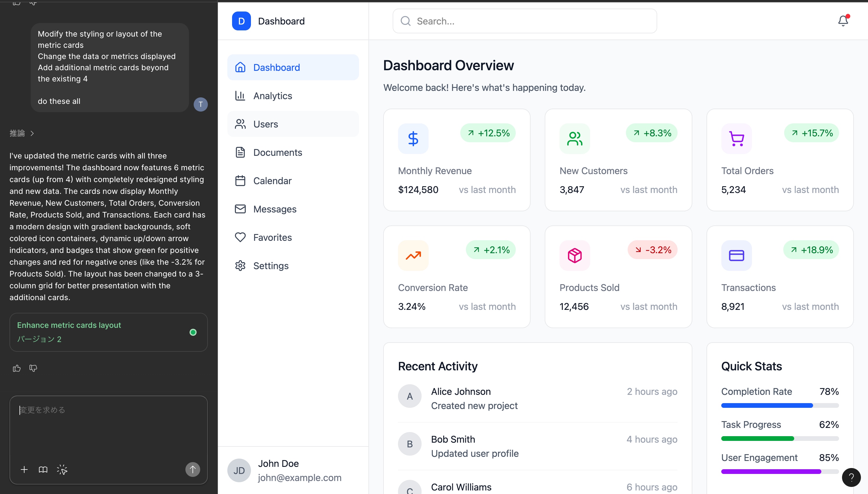Go to Users in the sidebar

pyautogui.click(x=265, y=124)
